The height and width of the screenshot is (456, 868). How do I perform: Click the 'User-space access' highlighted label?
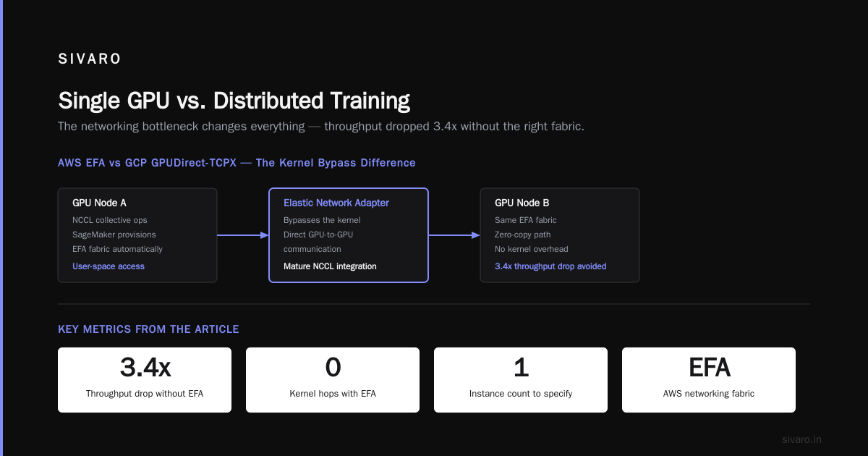(109, 266)
